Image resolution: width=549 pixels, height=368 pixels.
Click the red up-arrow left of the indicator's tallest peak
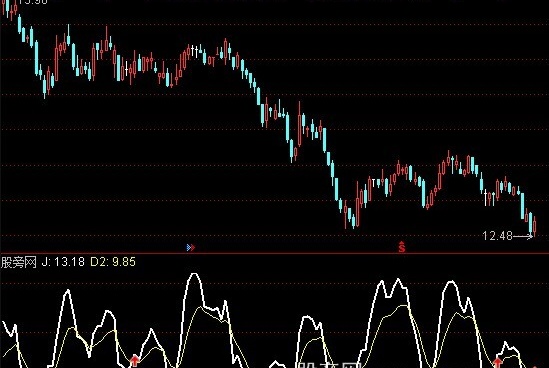pos(135,361)
